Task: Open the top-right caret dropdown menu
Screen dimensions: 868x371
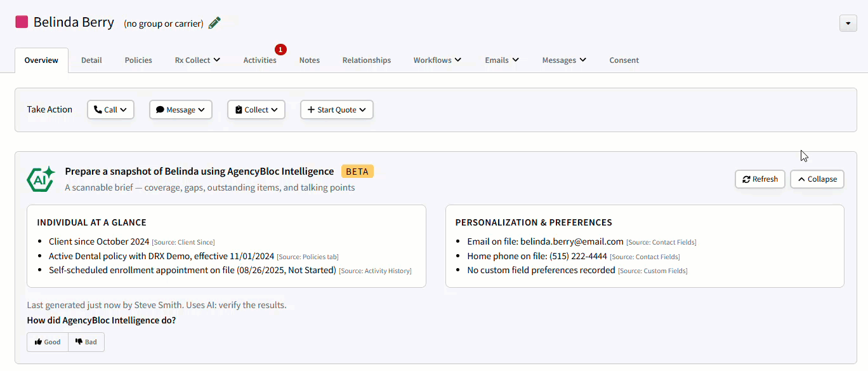Action: [848, 23]
